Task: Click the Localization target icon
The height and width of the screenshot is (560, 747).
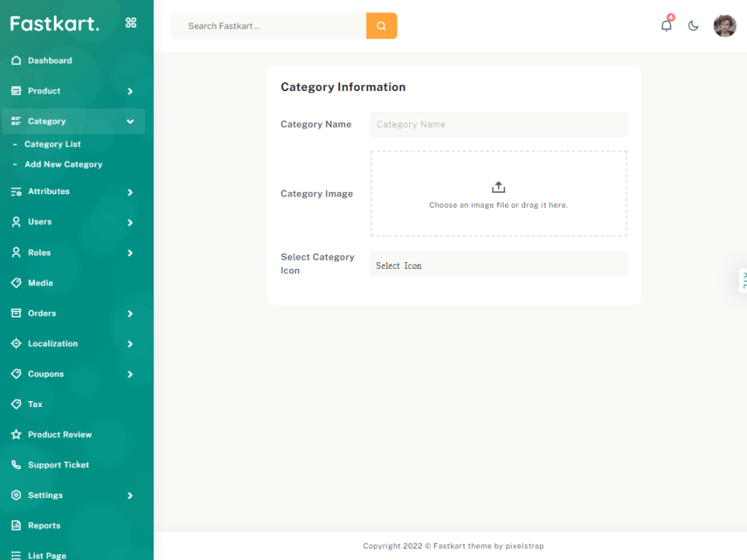Action: (x=16, y=343)
